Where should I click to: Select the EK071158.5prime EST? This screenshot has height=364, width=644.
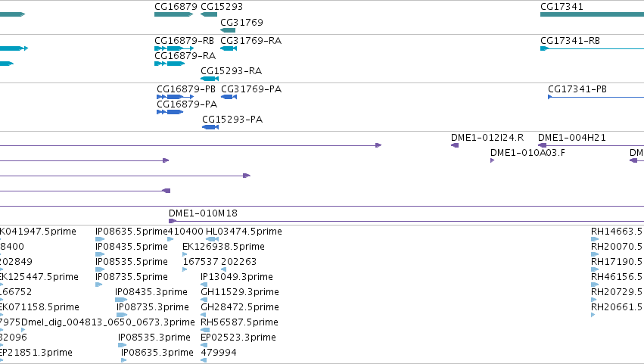pos(2,315)
